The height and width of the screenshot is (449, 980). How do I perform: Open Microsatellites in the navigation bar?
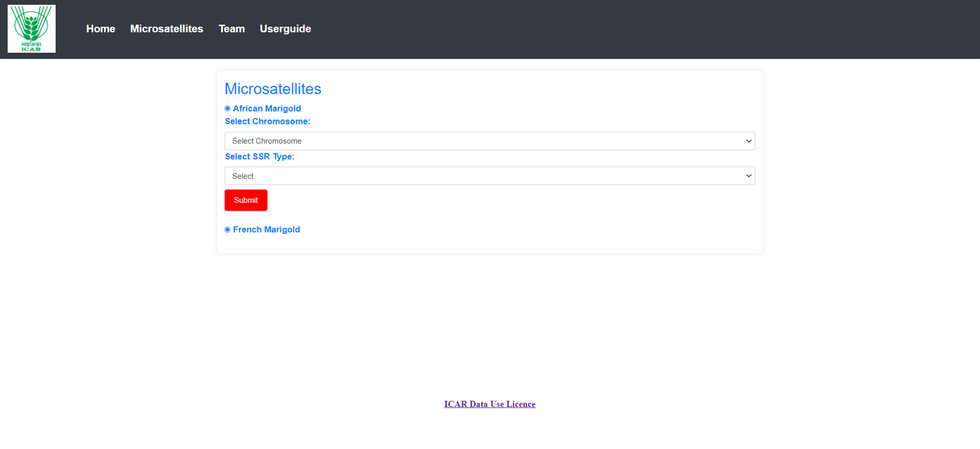[x=167, y=29]
